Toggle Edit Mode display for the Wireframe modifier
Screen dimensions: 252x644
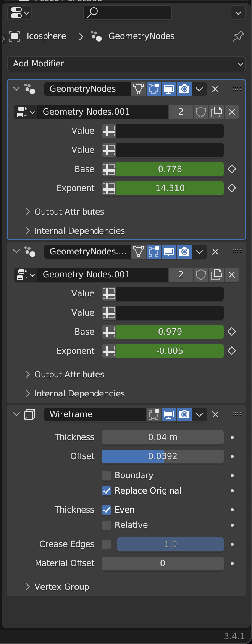(154, 414)
